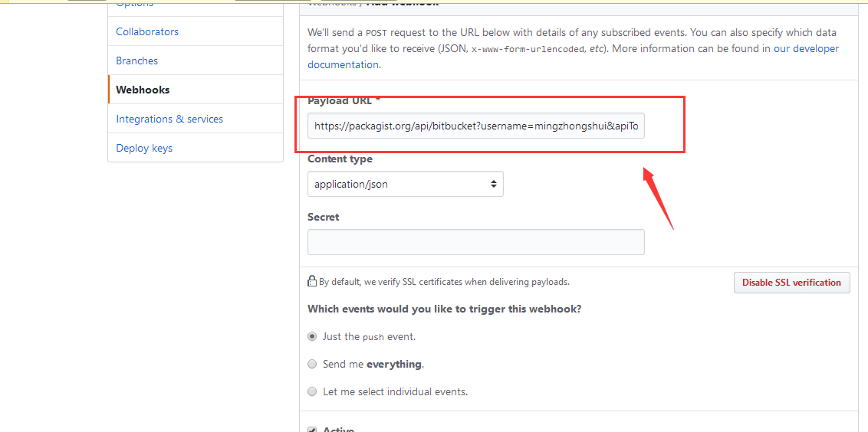Click the 'Which events would you like' heading
Screen dimensions: 868x432
[445, 309]
